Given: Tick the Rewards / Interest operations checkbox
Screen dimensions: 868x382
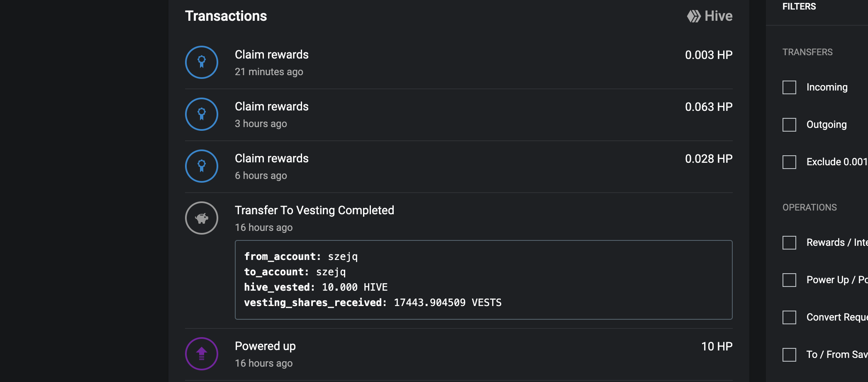Looking at the screenshot, I should (x=789, y=242).
